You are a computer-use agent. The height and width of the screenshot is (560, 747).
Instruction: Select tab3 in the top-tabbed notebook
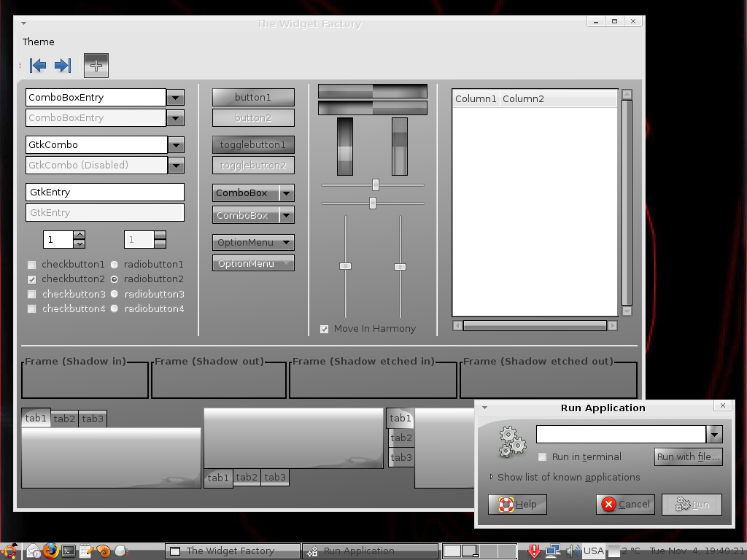(x=93, y=419)
